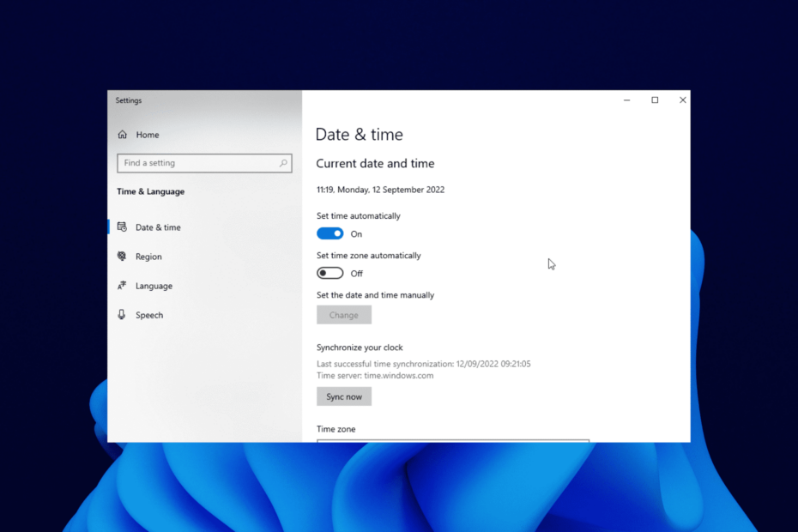The width and height of the screenshot is (798, 532).
Task: Go to Settings Home
Action: click(x=205, y=135)
